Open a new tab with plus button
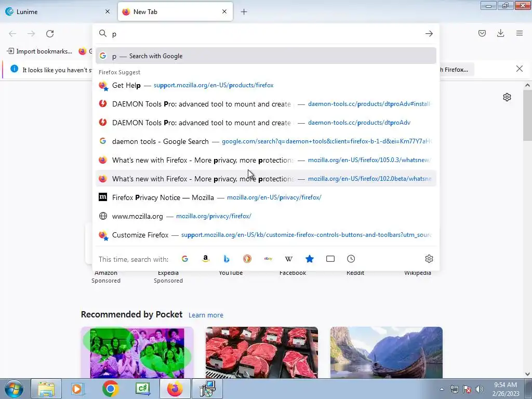The width and height of the screenshot is (532, 399). coord(244,12)
